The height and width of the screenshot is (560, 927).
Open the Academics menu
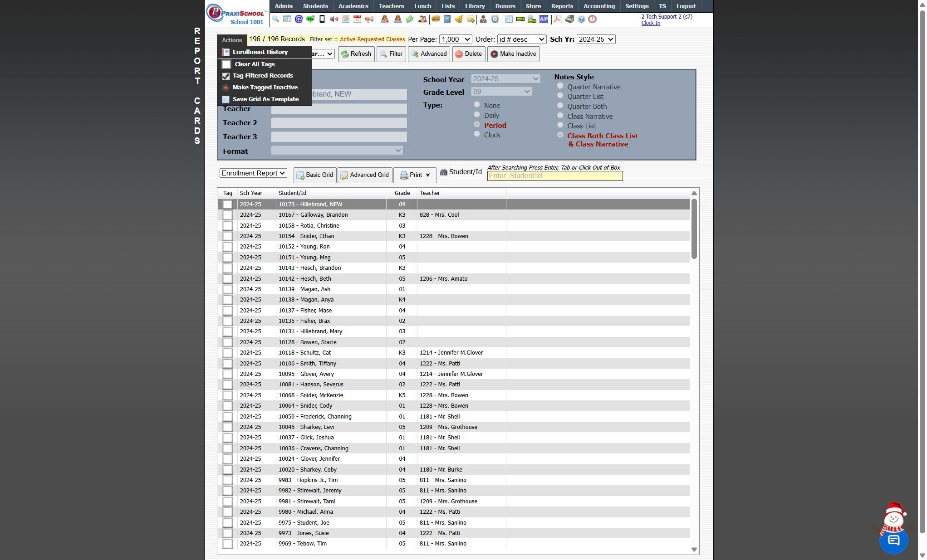[x=353, y=6]
